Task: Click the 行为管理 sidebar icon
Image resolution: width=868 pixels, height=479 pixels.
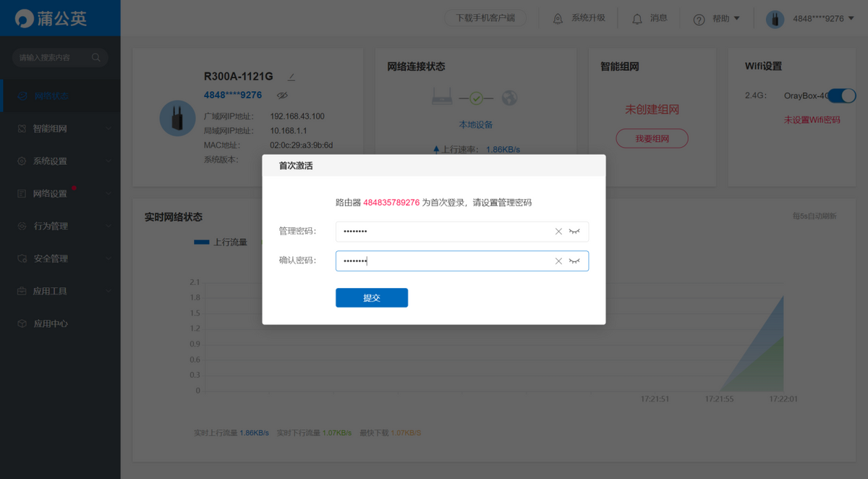Action: (x=22, y=226)
